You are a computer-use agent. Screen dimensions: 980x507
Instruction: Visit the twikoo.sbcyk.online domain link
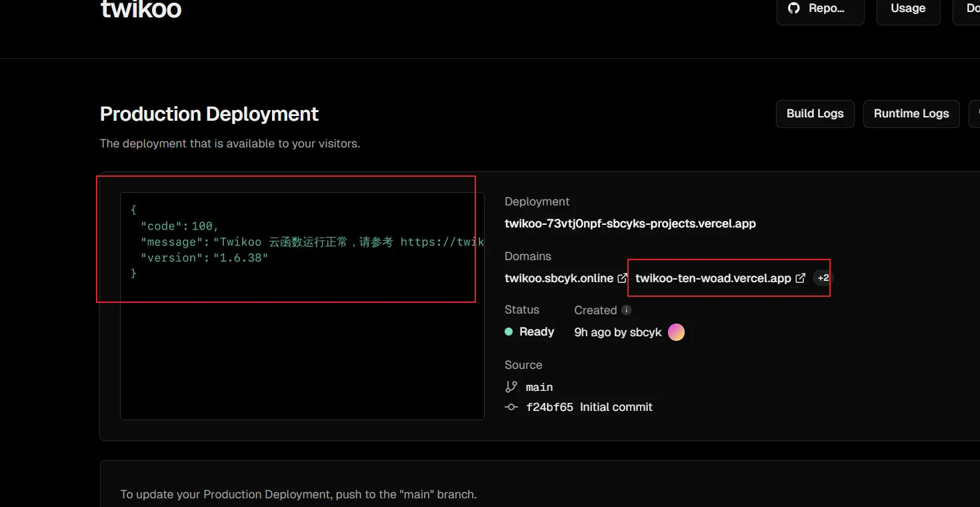(x=559, y=278)
